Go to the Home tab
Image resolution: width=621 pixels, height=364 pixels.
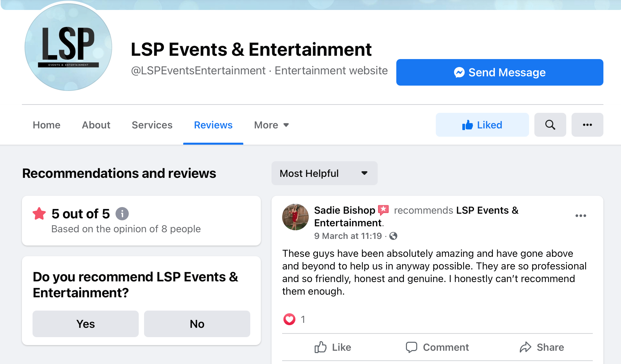pos(46,125)
